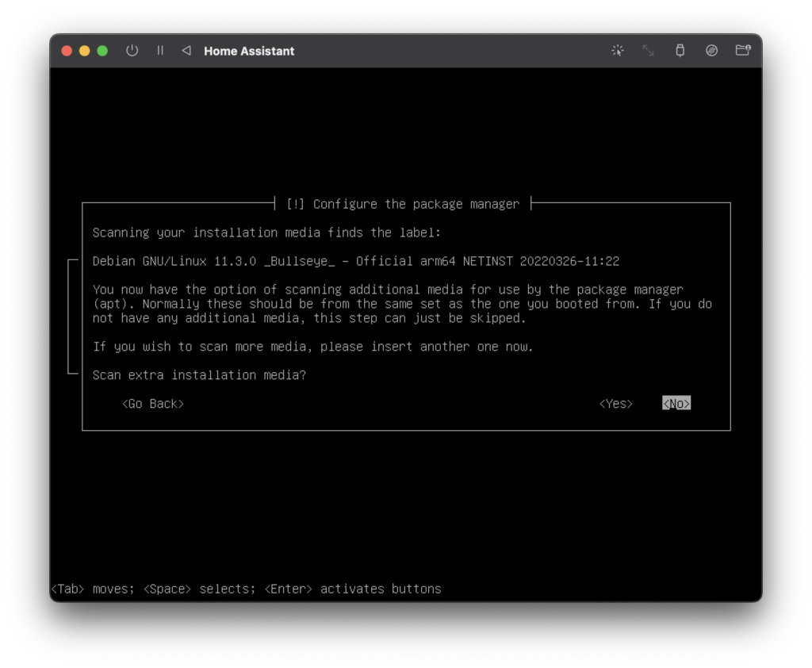Click the '<Tab> moves; <Space> selects' help line
Screen dimensions: 812x668
246,589
